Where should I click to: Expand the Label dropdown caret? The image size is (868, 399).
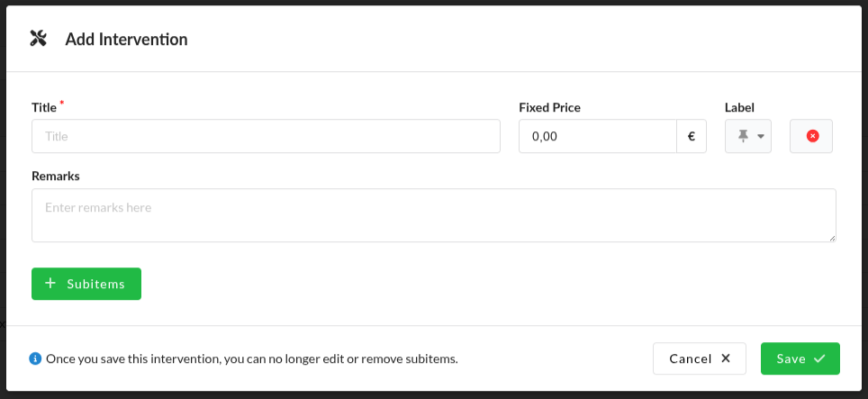tap(761, 136)
